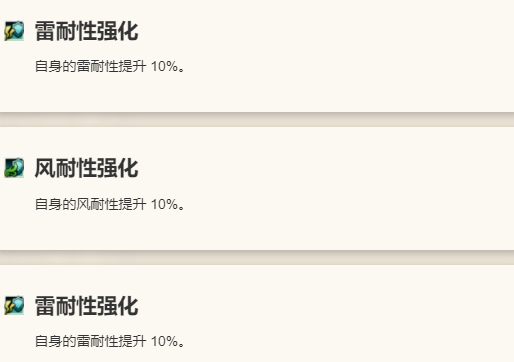514x362 pixels.
Task: Click the 风 character in the wind heading
Action: [x=45, y=168]
